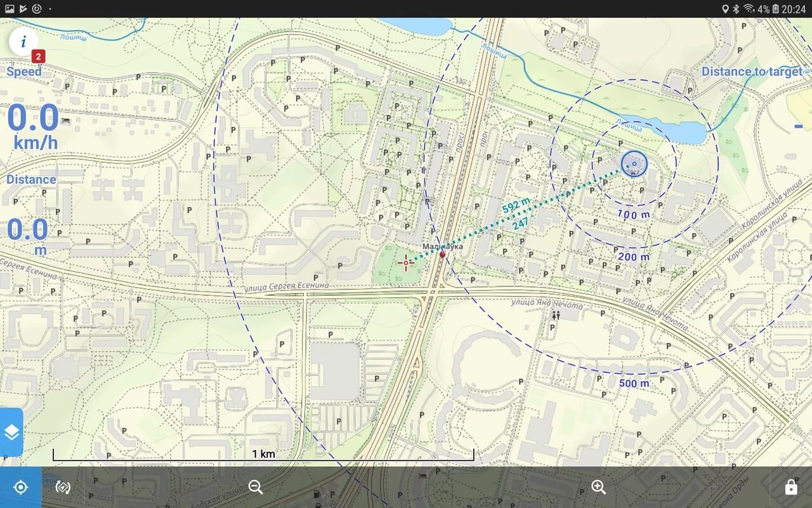Open the gallery notification in status bar
The height and width of the screenshot is (508, 812).
(x=10, y=9)
